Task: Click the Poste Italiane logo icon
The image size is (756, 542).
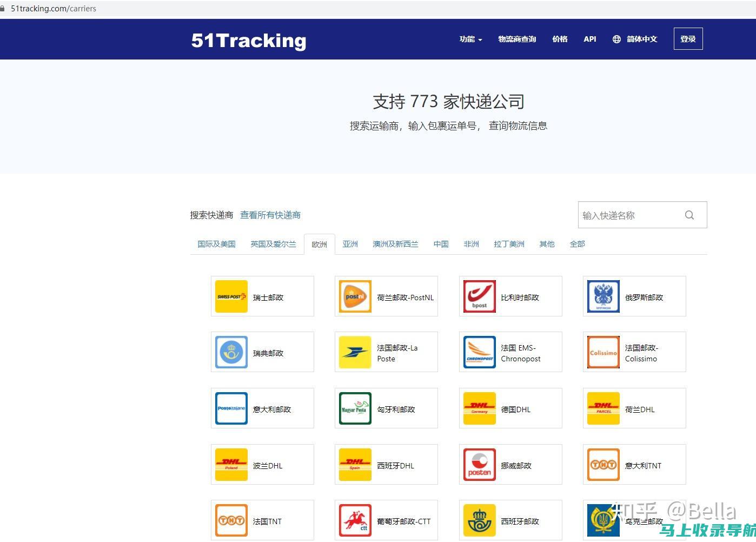Action: (x=231, y=408)
